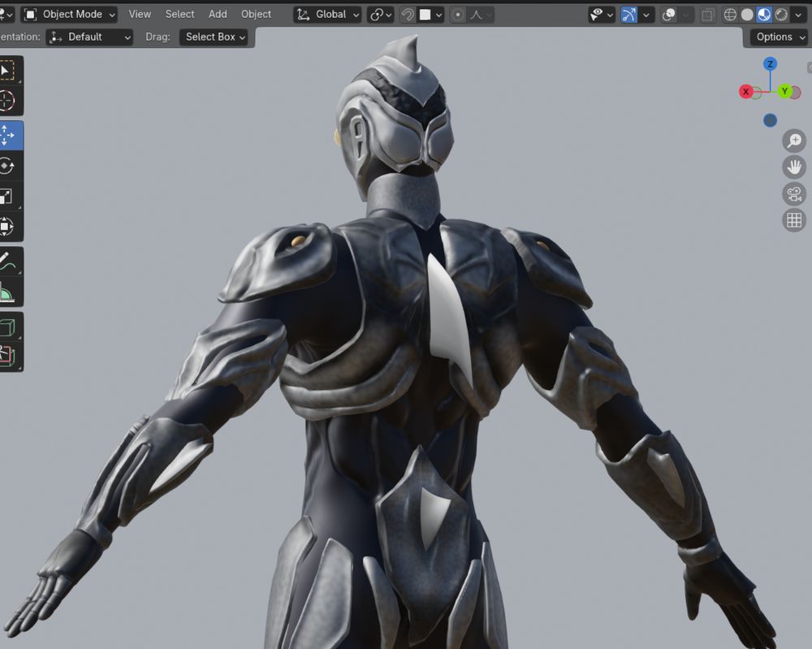Choose the Move tool

[x=7, y=135]
